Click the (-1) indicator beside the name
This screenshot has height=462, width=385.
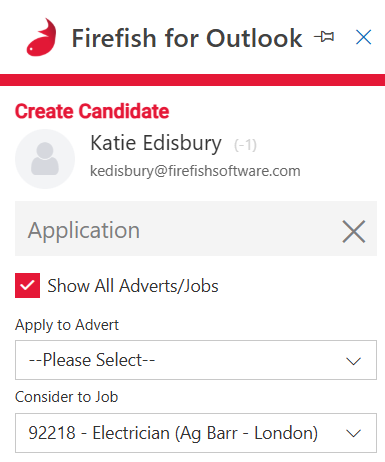point(245,145)
